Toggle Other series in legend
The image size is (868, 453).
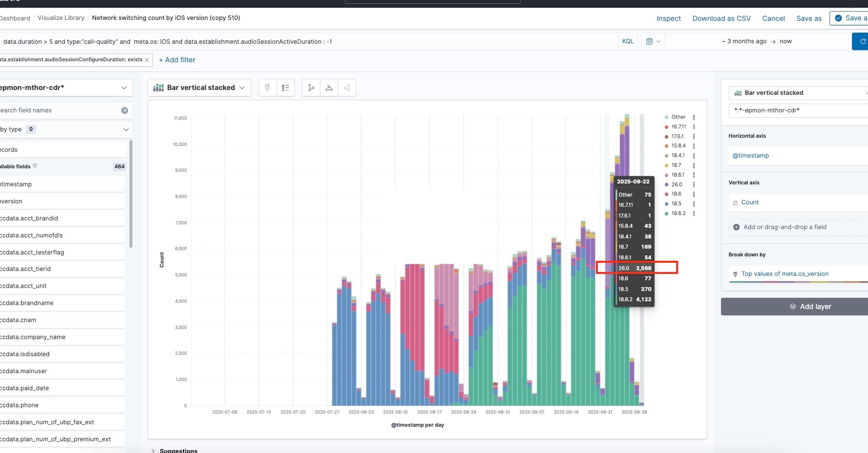678,117
